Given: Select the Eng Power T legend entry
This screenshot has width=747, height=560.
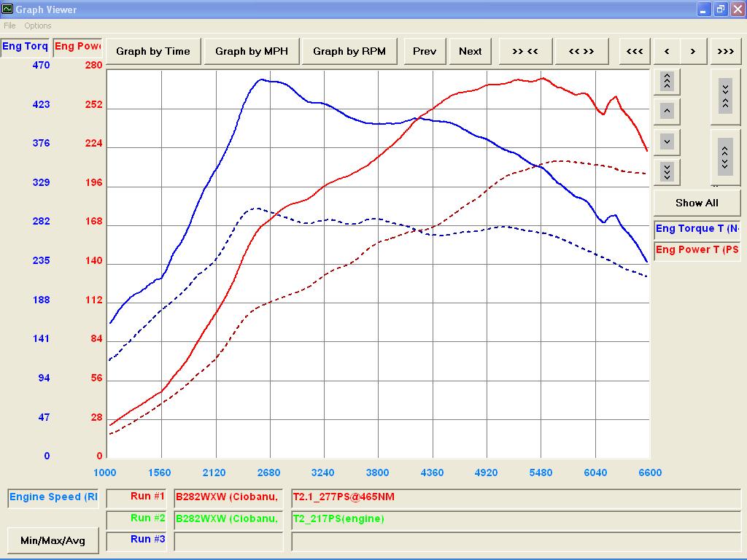Looking at the screenshot, I should tap(697, 250).
